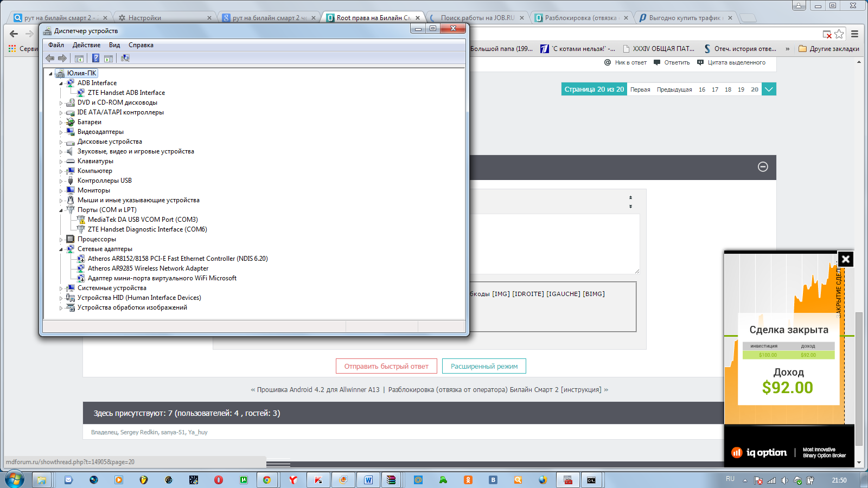Collapse the Порты (COM и LPT) category
The width and height of the screenshot is (868, 488).
click(x=61, y=210)
